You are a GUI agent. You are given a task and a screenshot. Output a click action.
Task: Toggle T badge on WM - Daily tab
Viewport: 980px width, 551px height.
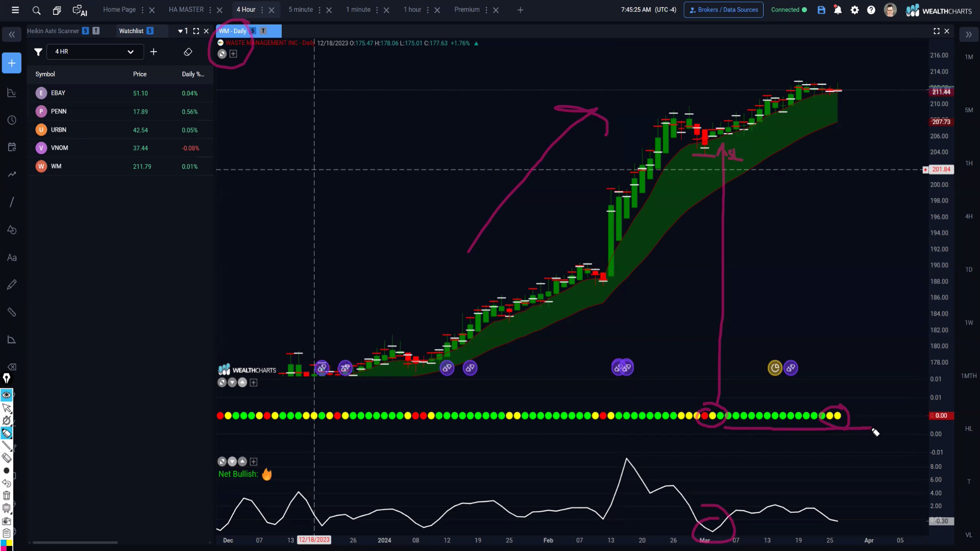click(263, 31)
